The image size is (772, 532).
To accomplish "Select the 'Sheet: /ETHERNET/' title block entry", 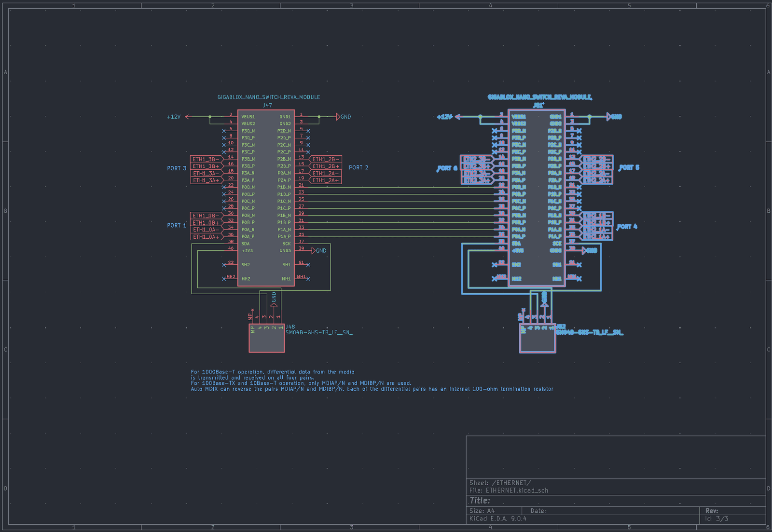I will coord(500,483).
